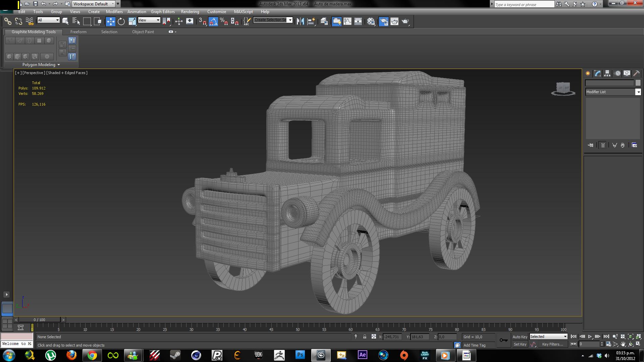Open the Utilities hammer panel icon
The height and width of the screenshot is (362, 644).
636,73
